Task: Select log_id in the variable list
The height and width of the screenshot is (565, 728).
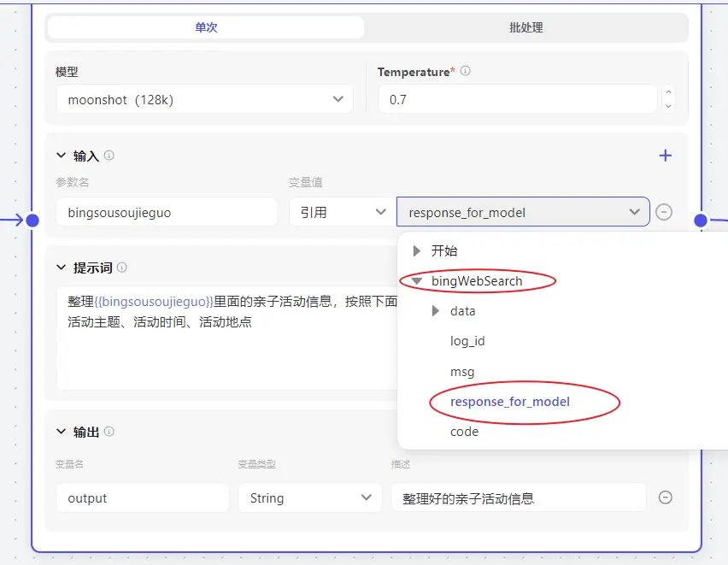Action: point(467,341)
